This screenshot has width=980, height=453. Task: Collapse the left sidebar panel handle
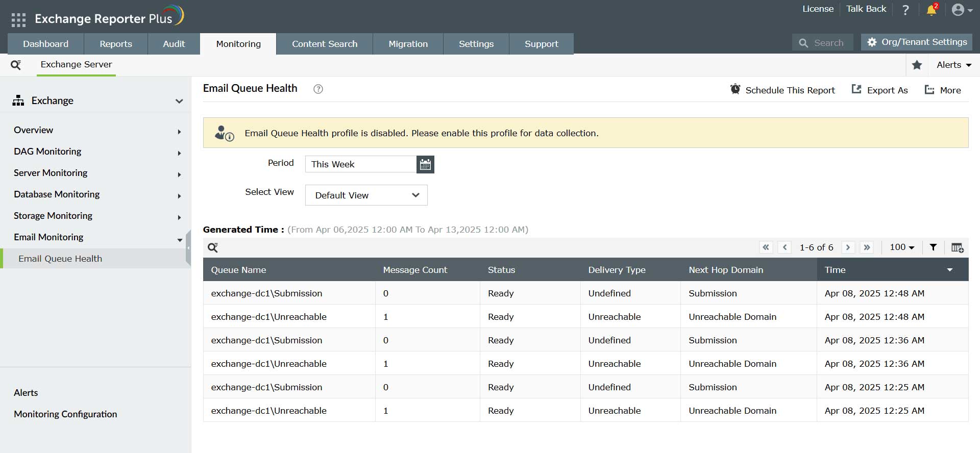click(188, 248)
